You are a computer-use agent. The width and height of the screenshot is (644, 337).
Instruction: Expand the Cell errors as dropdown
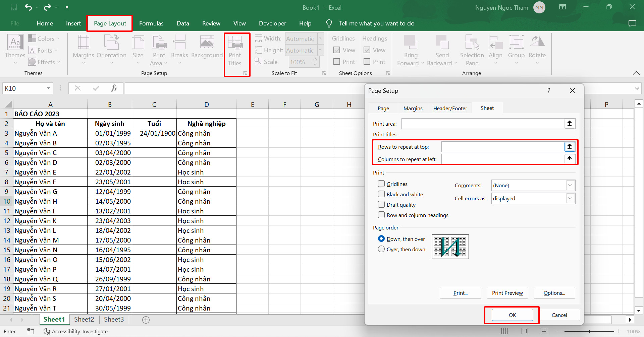[x=570, y=198]
